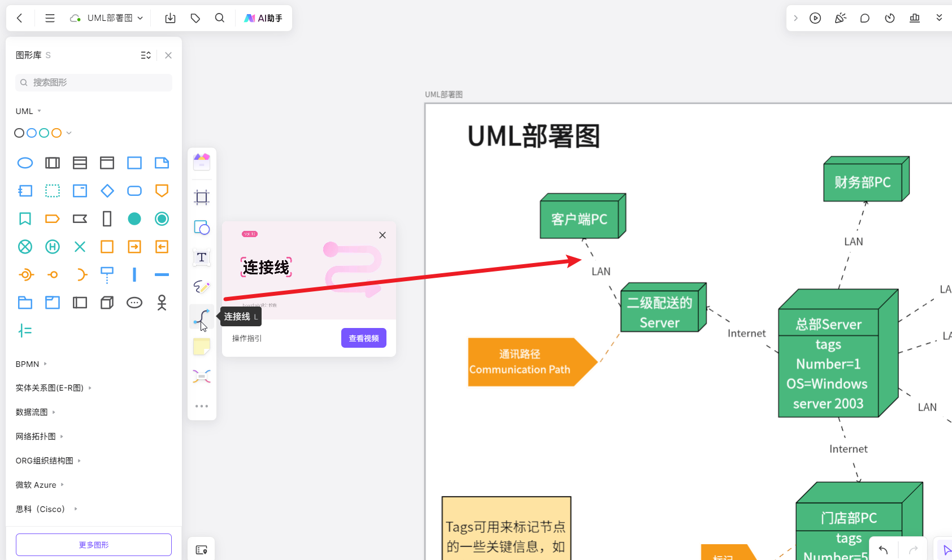Image resolution: width=952 pixels, height=560 pixels.
Task: Open the hamburger main menu
Action: point(50,17)
